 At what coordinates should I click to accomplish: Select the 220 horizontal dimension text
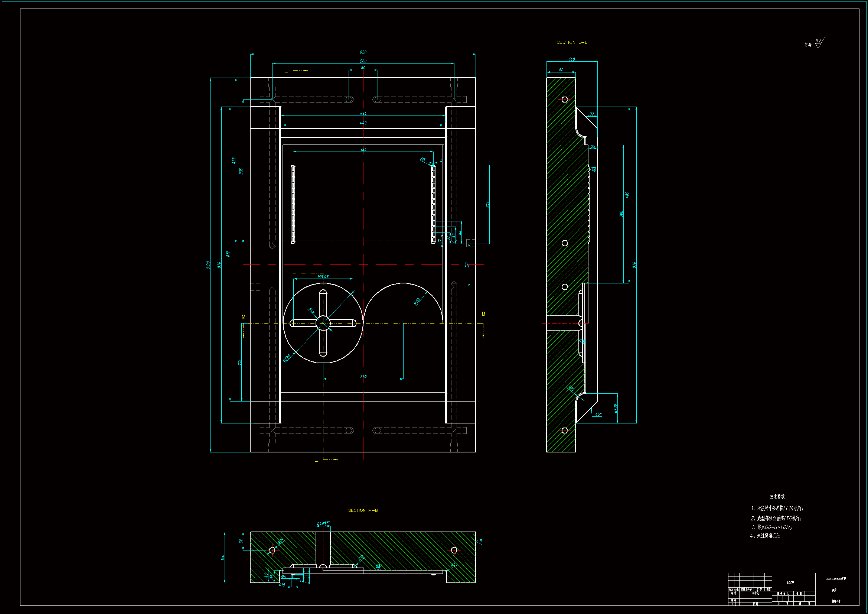pyautogui.click(x=363, y=376)
